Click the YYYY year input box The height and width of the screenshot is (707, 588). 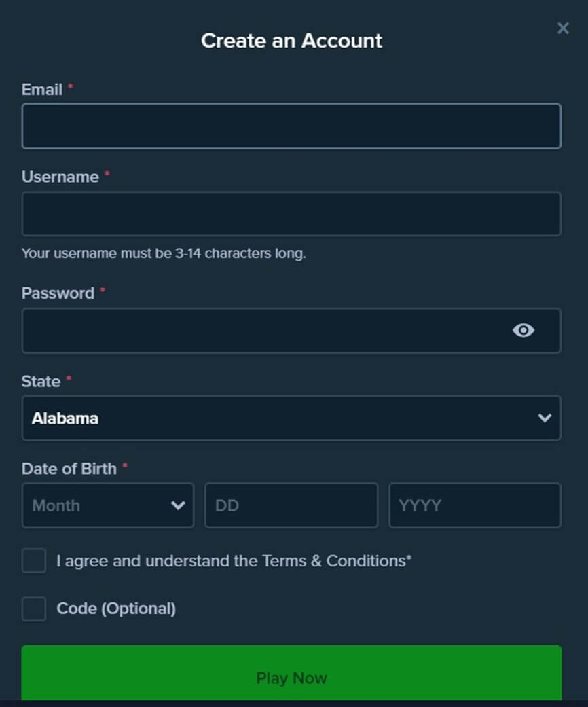475,505
